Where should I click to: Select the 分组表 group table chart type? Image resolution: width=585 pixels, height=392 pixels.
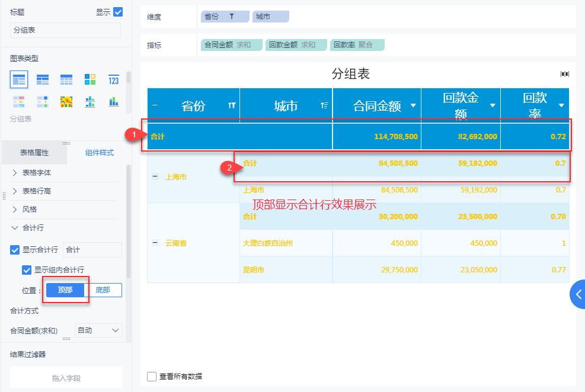tap(18, 79)
